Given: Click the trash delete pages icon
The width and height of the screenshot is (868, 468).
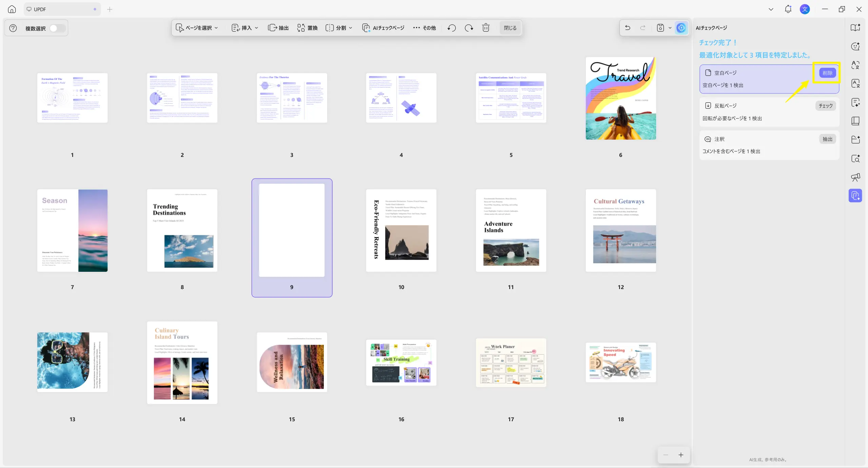Looking at the screenshot, I should [486, 28].
